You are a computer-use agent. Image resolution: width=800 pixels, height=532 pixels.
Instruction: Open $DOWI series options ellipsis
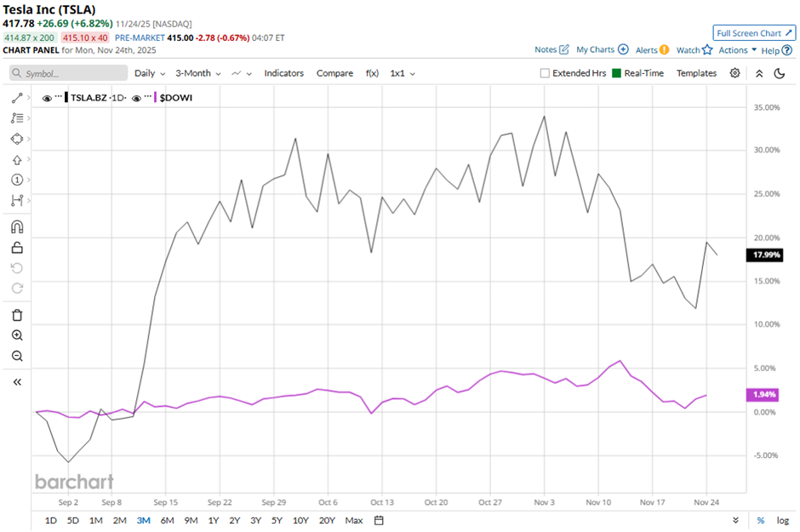point(148,96)
